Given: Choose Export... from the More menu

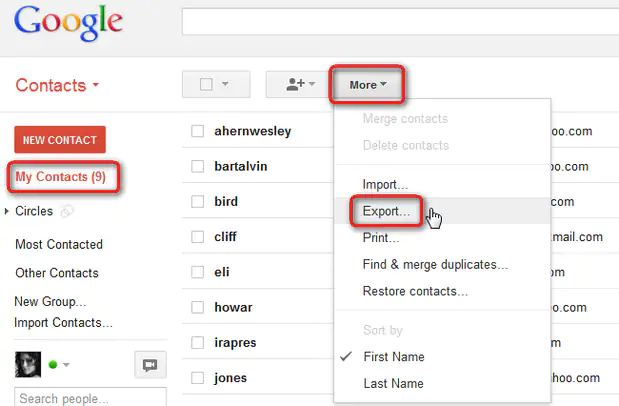Looking at the screenshot, I should pos(386,212).
